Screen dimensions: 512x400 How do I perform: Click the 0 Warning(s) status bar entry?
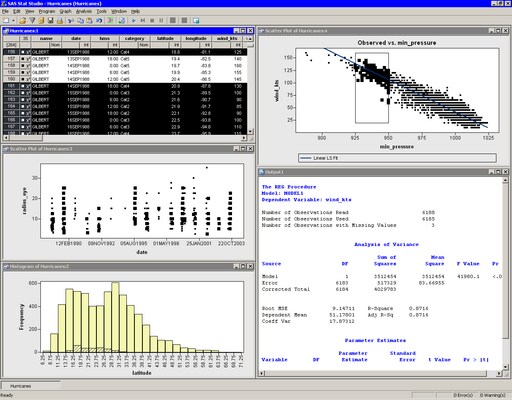click(x=493, y=395)
